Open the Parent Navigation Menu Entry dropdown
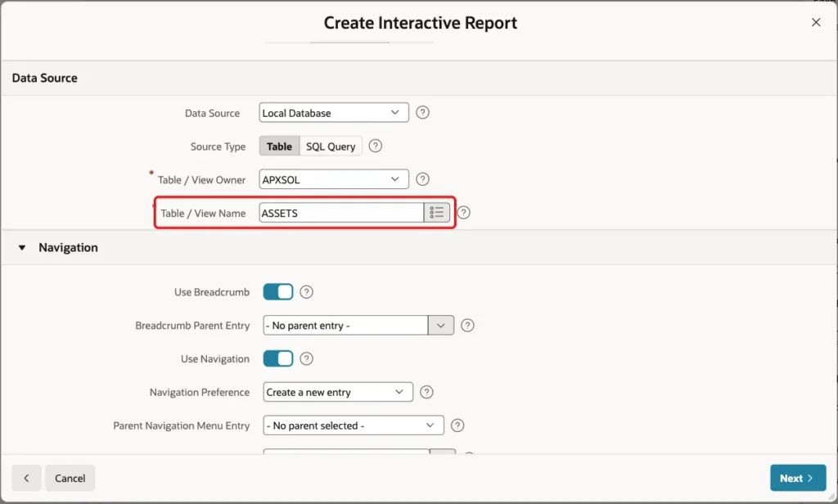The image size is (838, 504). [x=354, y=425]
